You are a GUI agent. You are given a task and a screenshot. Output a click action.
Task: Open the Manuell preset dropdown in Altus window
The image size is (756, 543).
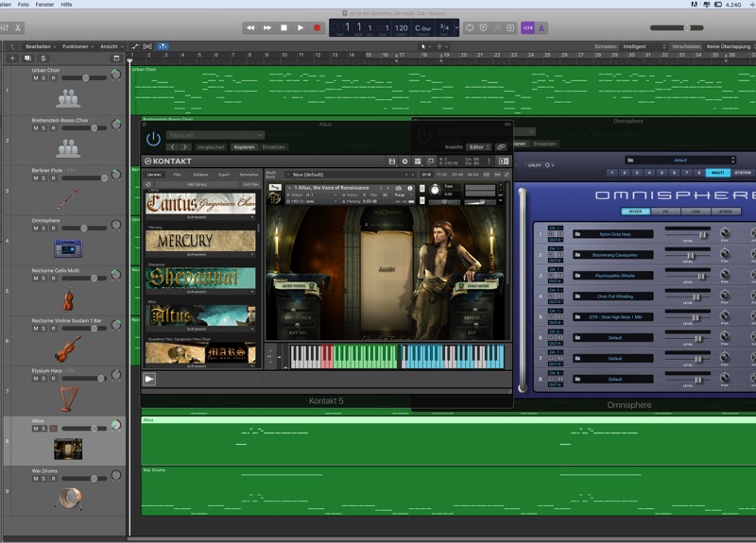[215, 135]
